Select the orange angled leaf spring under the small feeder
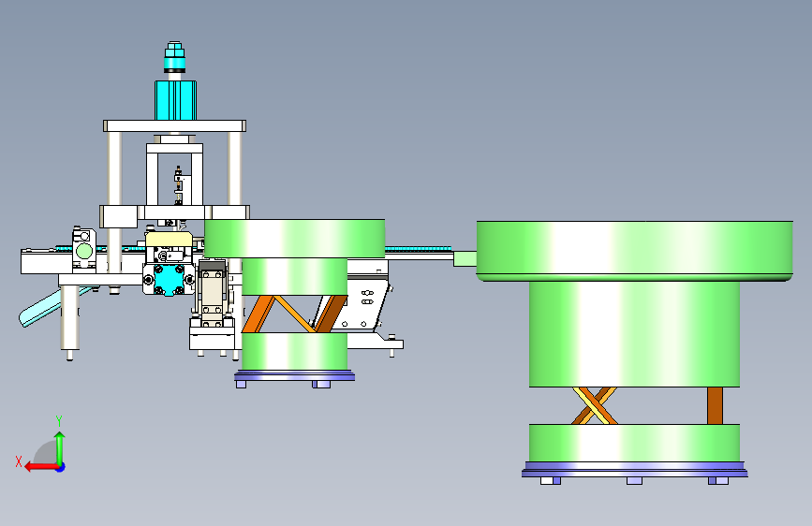812x526 pixels. (258, 314)
